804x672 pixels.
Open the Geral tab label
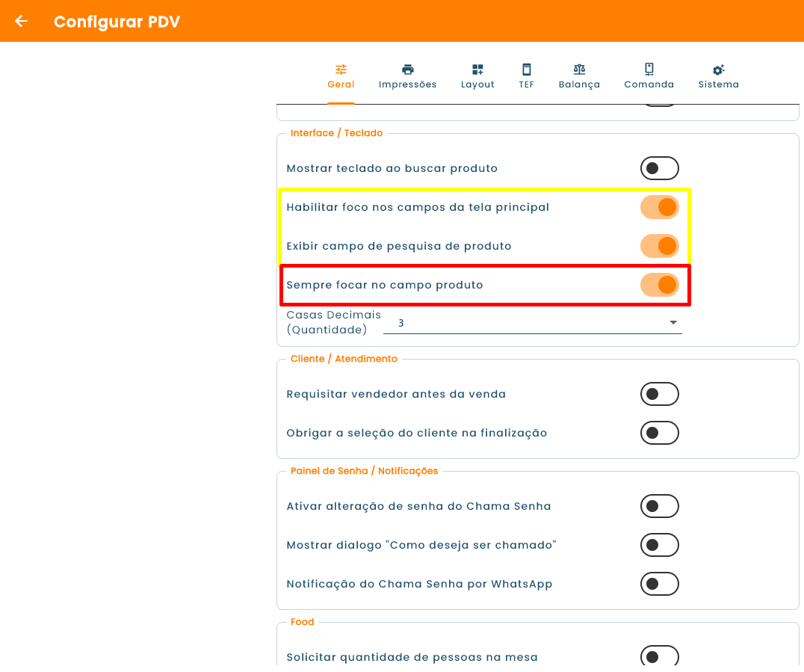pyautogui.click(x=341, y=84)
